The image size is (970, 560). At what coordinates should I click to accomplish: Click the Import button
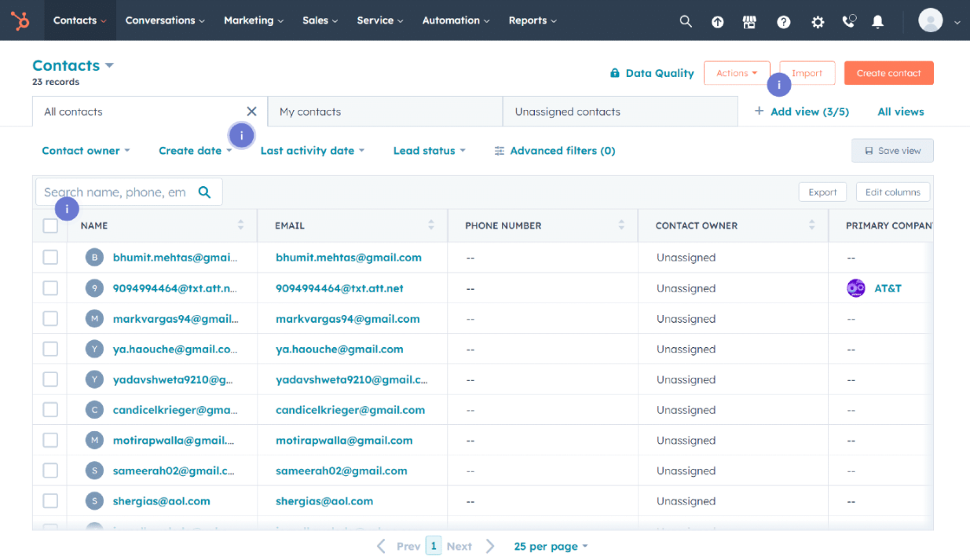pyautogui.click(x=807, y=73)
